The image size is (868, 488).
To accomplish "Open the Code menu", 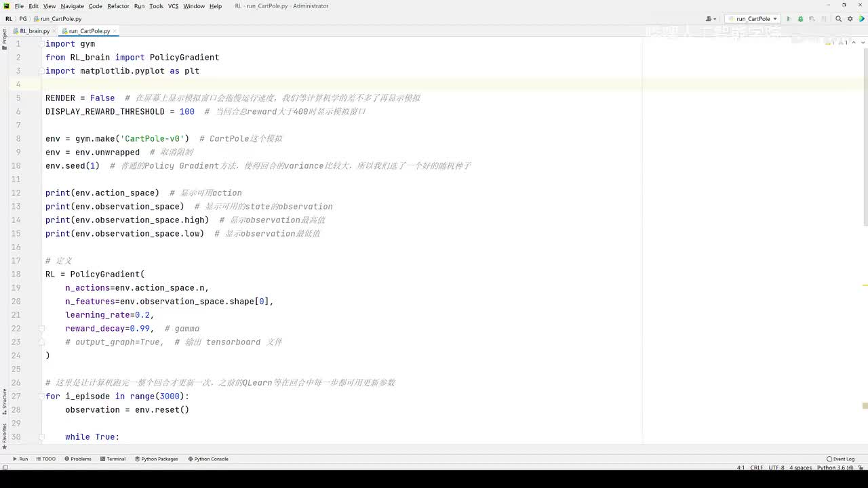I will tap(96, 6).
